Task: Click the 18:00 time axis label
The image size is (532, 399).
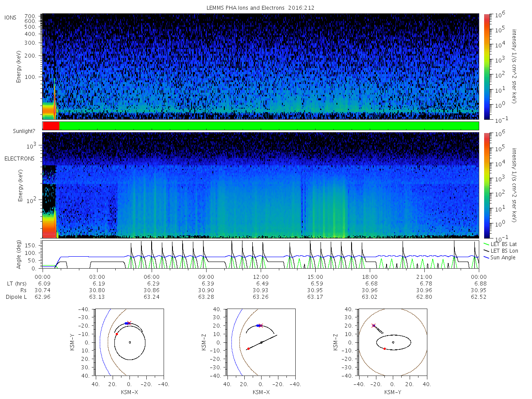Action: 370,277
